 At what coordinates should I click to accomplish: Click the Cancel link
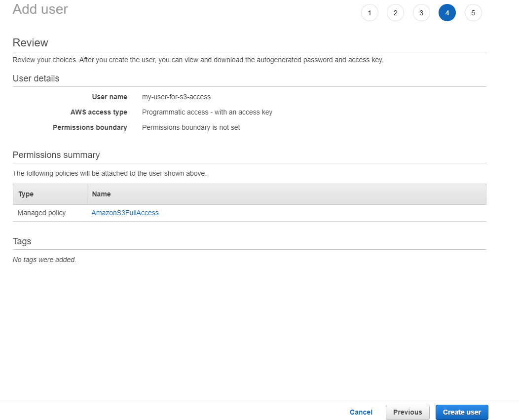click(361, 412)
